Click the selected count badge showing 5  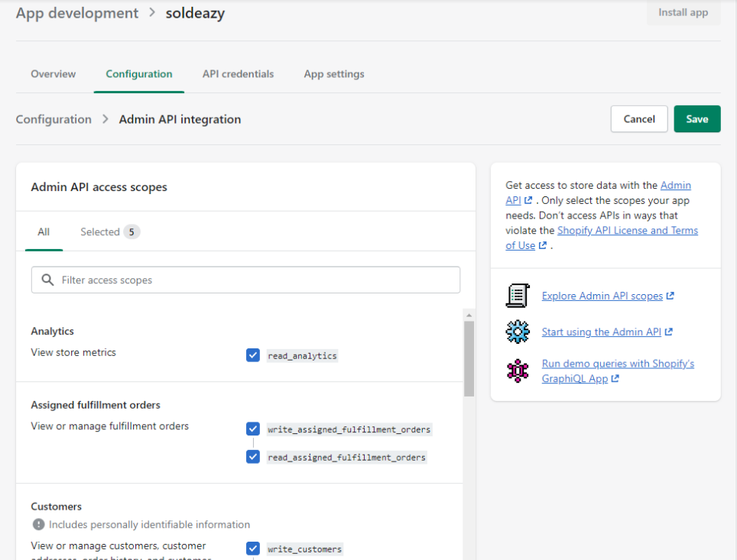click(131, 231)
